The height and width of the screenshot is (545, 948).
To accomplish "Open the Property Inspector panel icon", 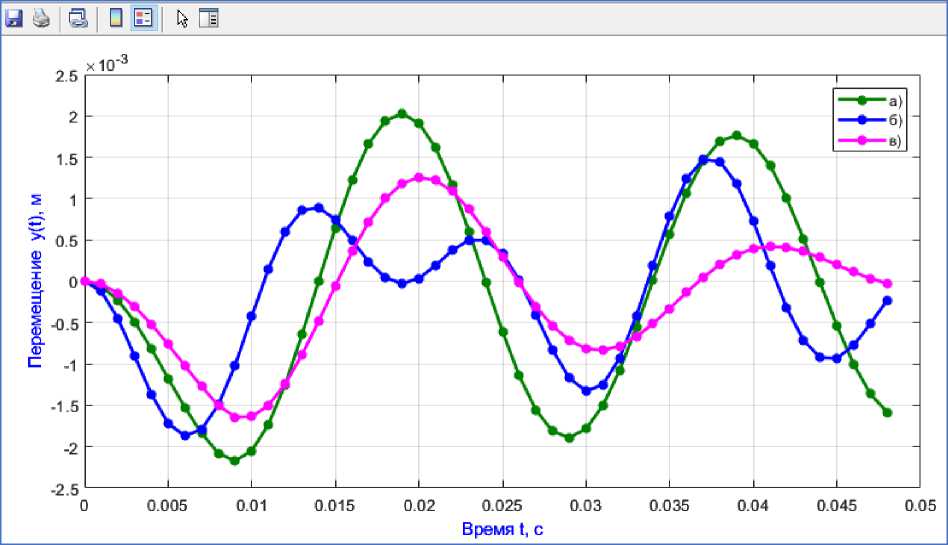I will [209, 19].
